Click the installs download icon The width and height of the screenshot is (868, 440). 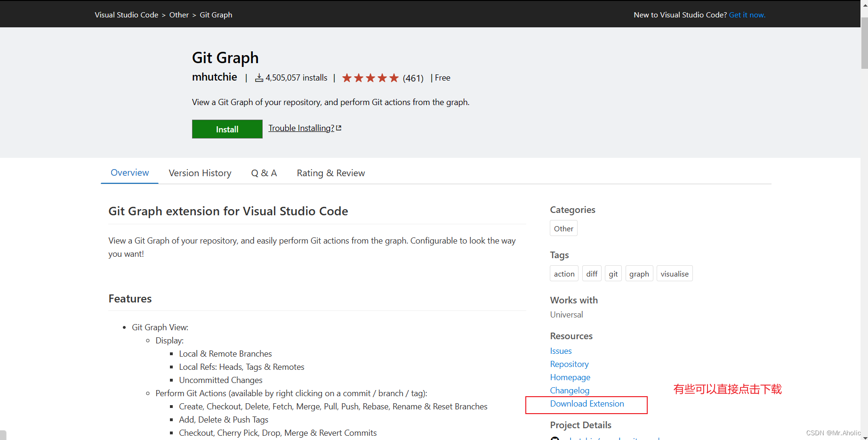(259, 78)
